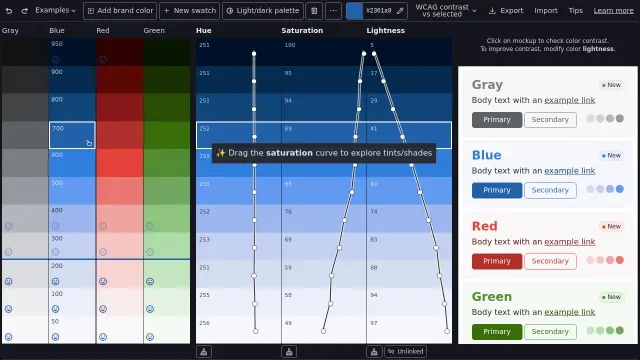The height and width of the screenshot is (360, 640).
Task: Click the reset icon below Saturation column
Action: [289, 351]
